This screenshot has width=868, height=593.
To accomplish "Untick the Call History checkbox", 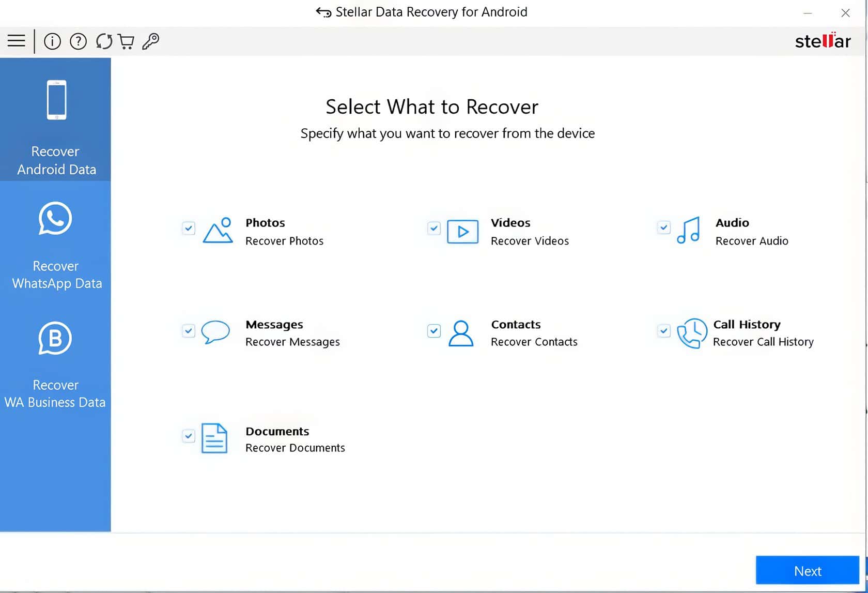I will 664,330.
